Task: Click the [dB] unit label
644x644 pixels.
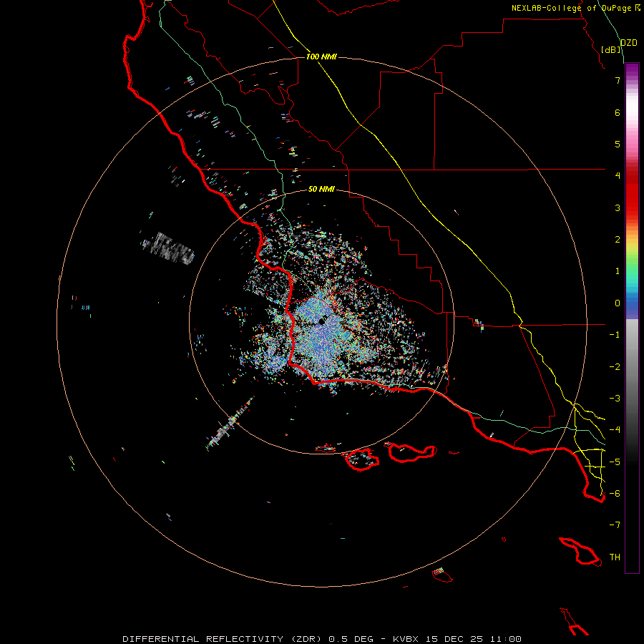Action: (x=611, y=49)
